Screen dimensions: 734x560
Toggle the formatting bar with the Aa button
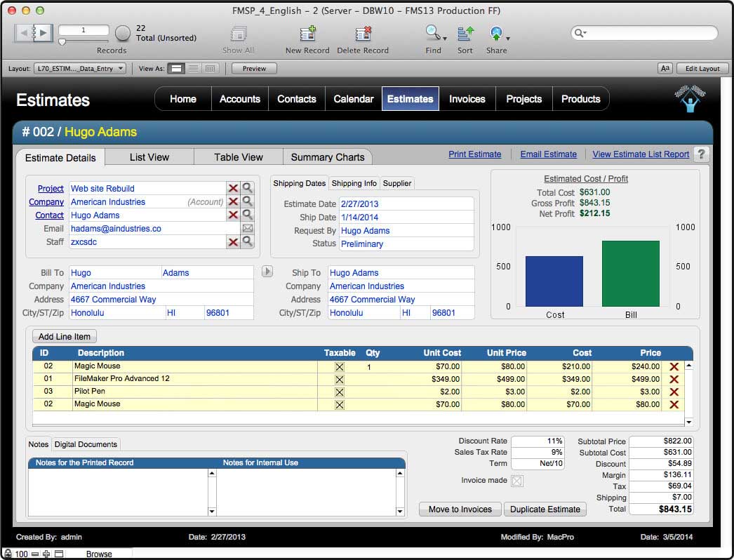[x=665, y=68]
